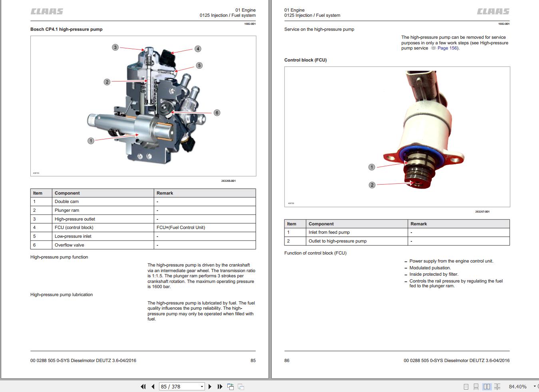Viewport: 539px width, 392px height.
Task: Click callout 2 on control block image
Action: click(x=372, y=185)
